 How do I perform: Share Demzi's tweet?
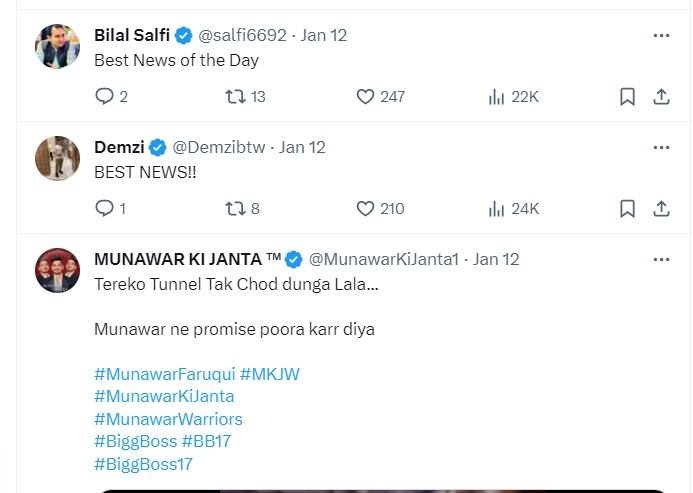tap(661, 209)
